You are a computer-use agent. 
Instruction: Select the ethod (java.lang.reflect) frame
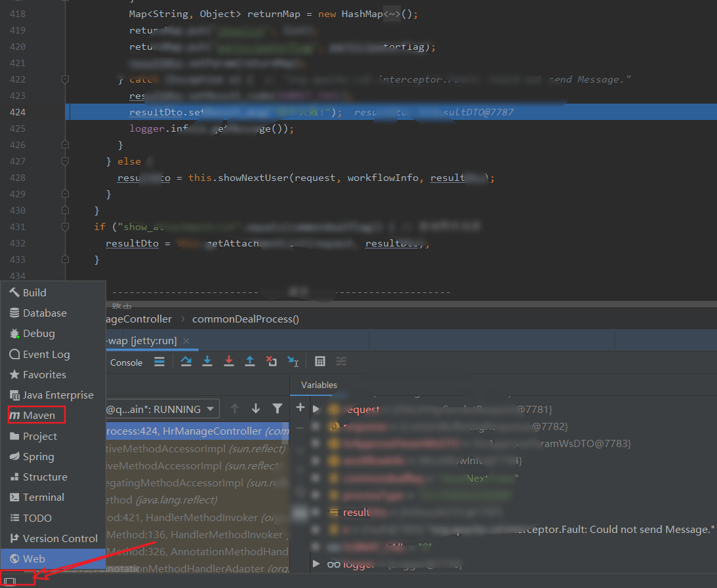(x=197, y=500)
